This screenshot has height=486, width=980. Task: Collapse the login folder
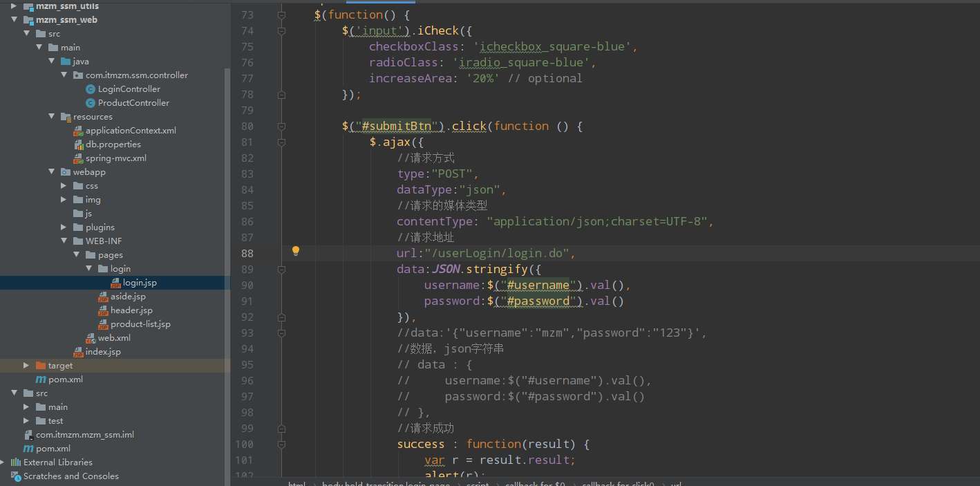click(88, 269)
